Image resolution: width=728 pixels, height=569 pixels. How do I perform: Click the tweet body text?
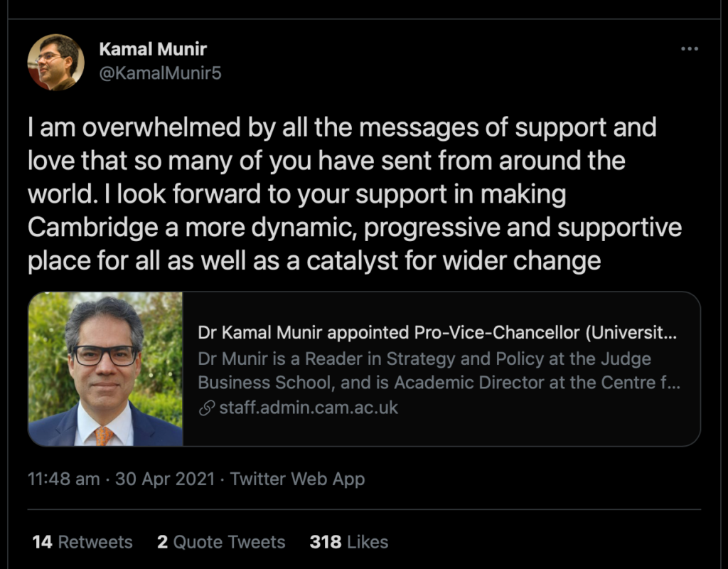pyautogui.click(x=355, y=194)
